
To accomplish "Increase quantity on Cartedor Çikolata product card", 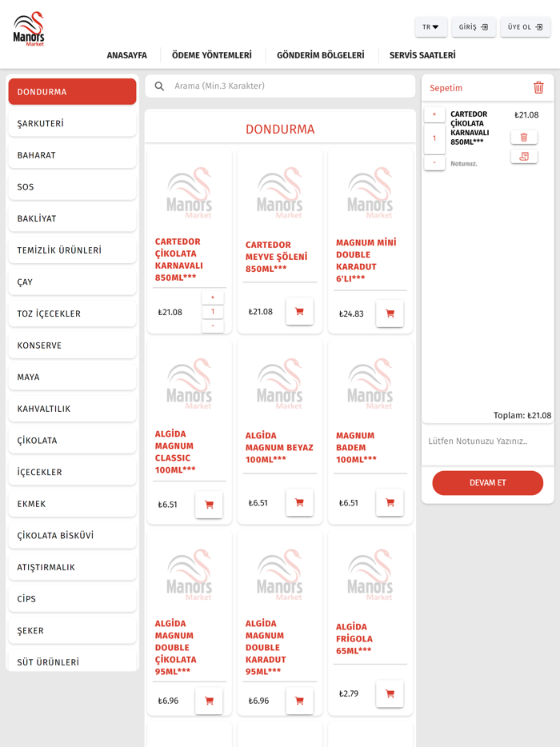I will pyautogui.click(x=213, y=298).
